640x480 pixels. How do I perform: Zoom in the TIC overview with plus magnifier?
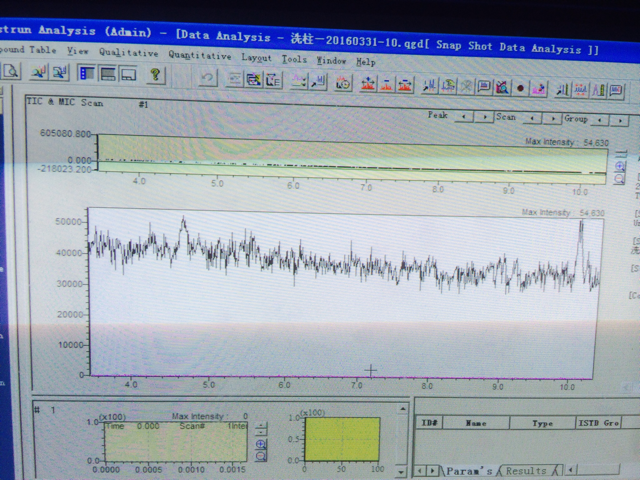[620, 166]
